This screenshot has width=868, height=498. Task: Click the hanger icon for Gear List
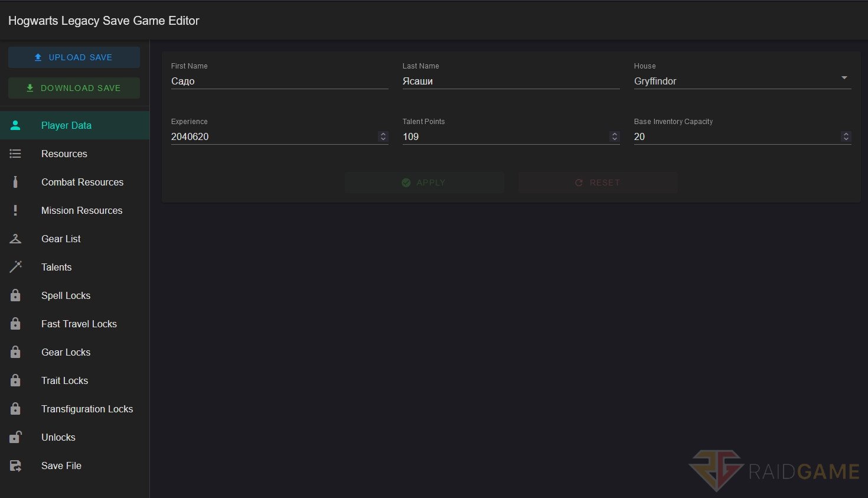tap(15, 239)
